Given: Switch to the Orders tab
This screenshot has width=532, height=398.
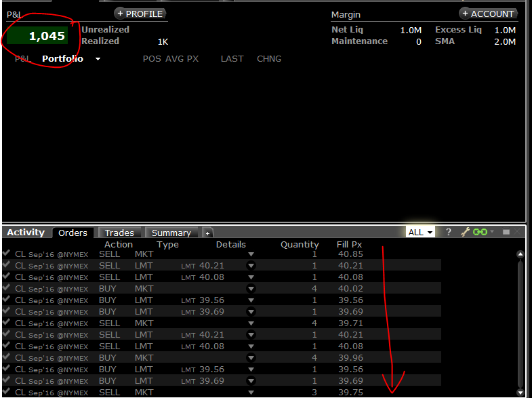Looking at the screenshot, I should (x=73, y=233).
